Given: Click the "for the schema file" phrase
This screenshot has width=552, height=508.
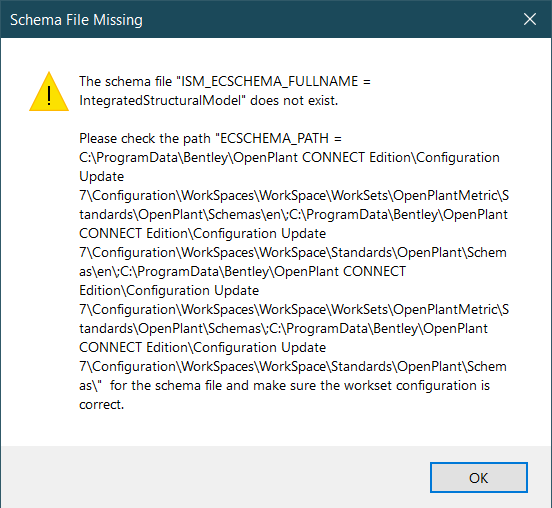Looking at the screenshot, I should 166,385.
